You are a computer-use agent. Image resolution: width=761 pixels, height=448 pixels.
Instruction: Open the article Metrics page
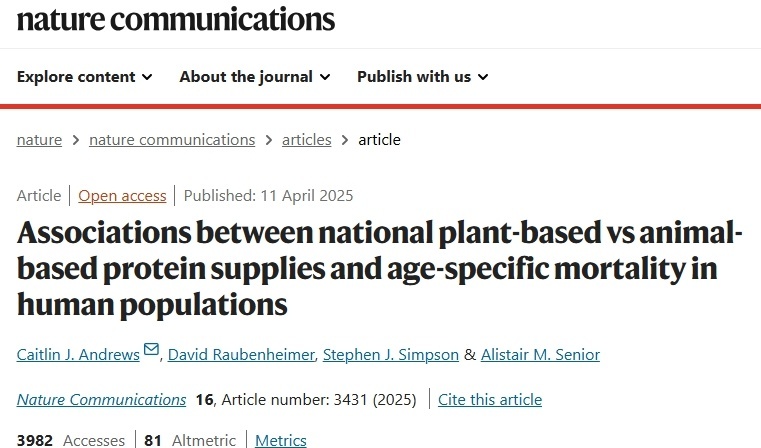tap(281, 440)
